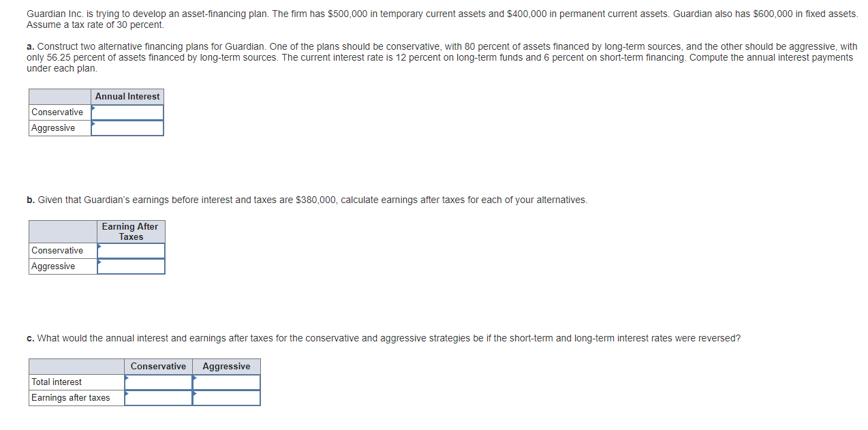Image resolution: width=868 pixels, height=430 pixels.
Task: Click the triangle indicator in Conservative Earning After Taxes cell
Action: click(x=99, y=247)
